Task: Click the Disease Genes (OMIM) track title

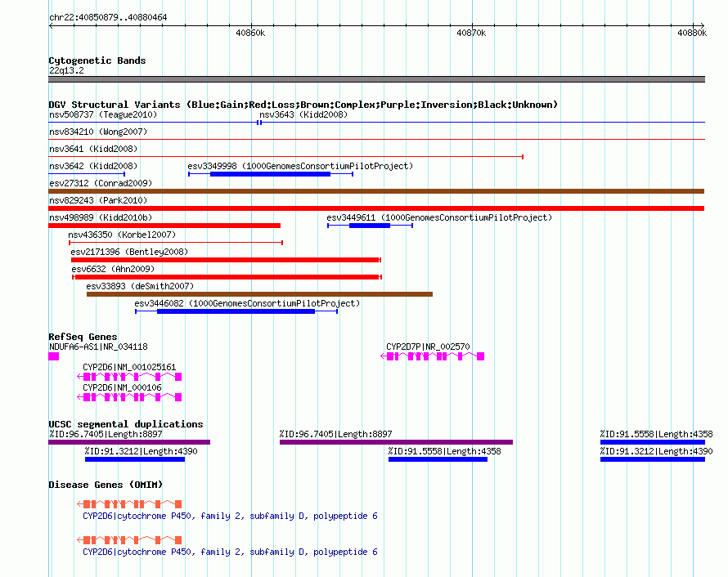Action: pyautogui.click(x=106, y=485)
